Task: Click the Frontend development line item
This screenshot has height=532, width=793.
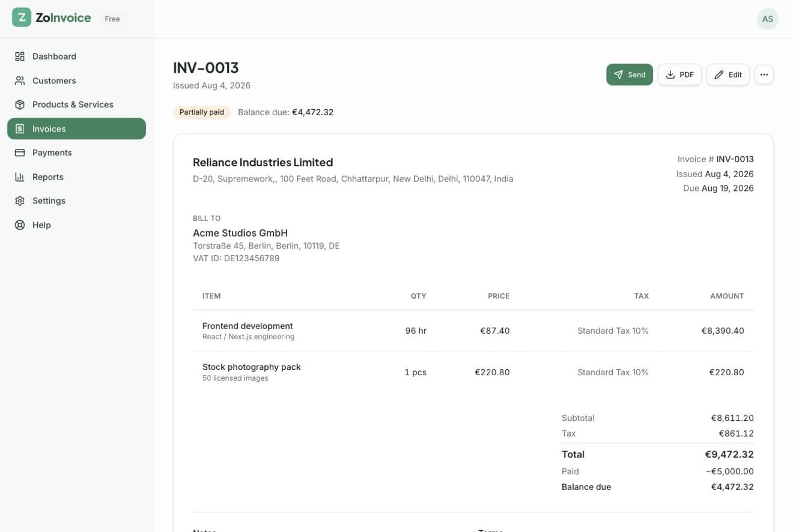Action: (248, 326)
